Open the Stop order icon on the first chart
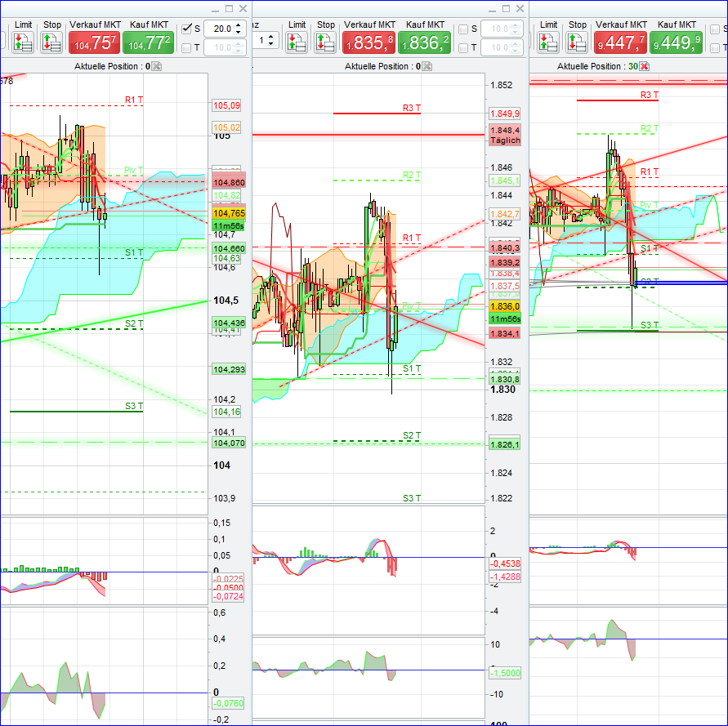 pos(51,39)
